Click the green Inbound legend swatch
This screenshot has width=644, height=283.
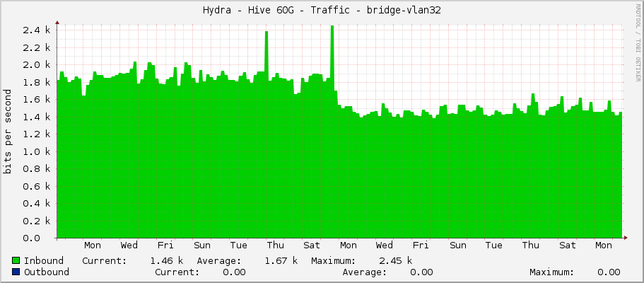click(x=16, y=260)
